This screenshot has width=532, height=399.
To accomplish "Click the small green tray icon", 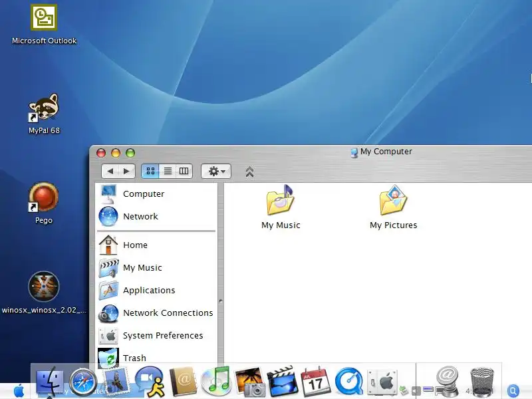I will pyautogui.click(x=404, y=390).
